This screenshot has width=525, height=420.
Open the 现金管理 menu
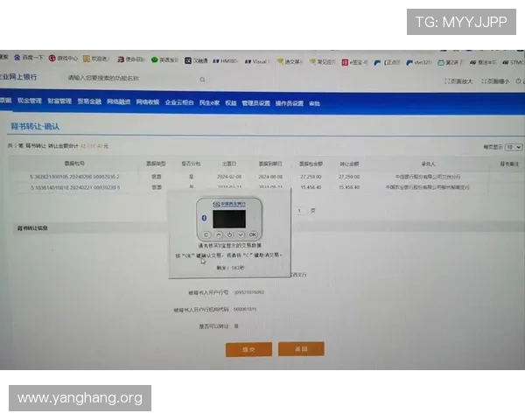pyautogui.click(x=30, y=101)
